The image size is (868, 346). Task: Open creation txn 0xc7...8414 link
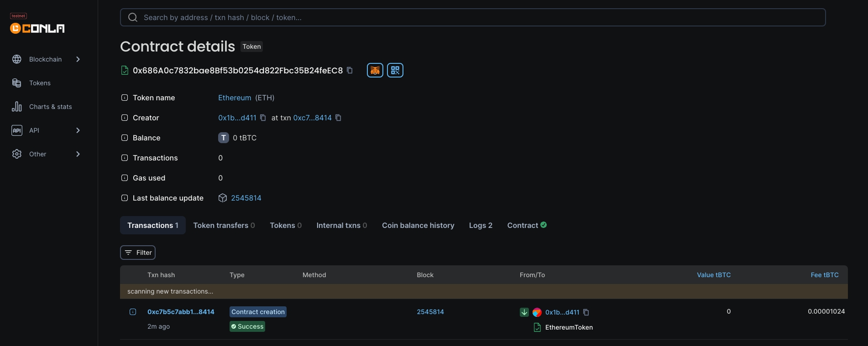[313, 118]
